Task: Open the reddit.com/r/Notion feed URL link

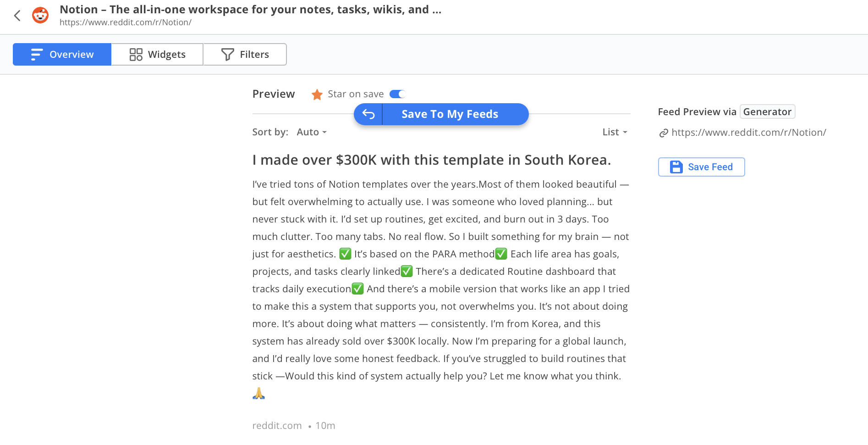Action: click(748, 133)
